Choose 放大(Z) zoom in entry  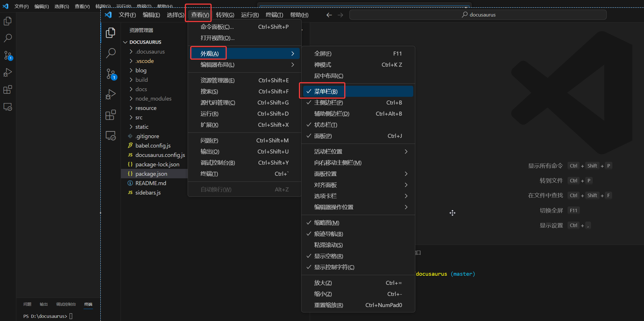click(x=358, y=283)
